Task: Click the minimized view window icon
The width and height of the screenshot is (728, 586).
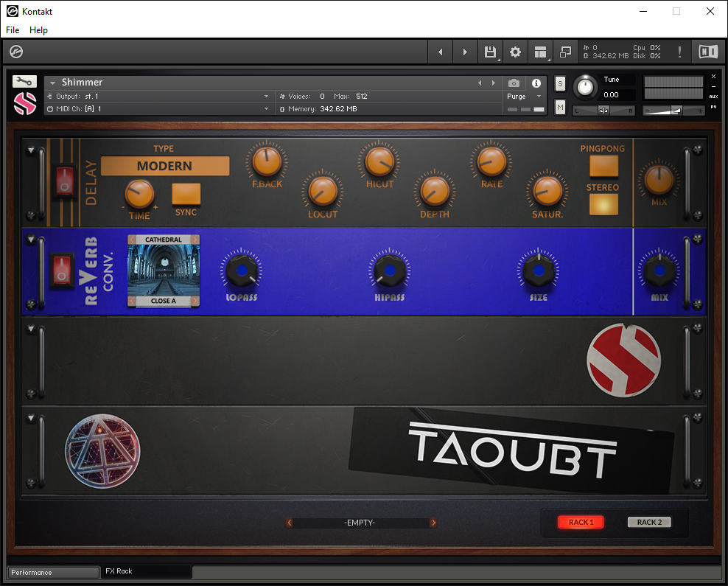Action: 565,52
